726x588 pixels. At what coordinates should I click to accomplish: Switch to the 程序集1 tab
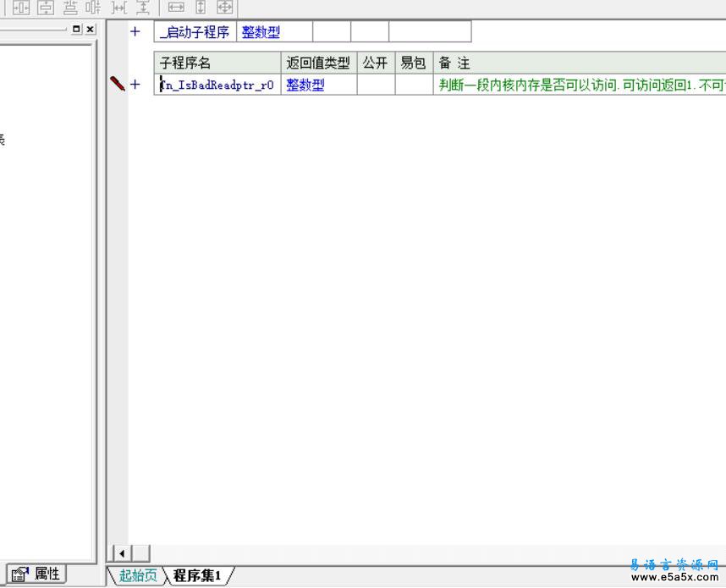[x=197, y=575]
